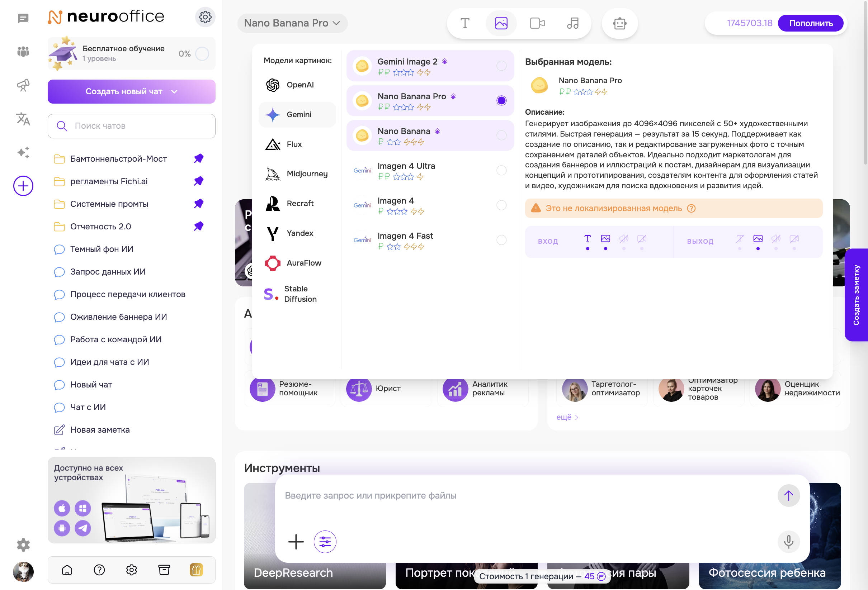Open the create new chat dropdown arrow
Viewport: 868px width, 590px height.
point(174,91)
